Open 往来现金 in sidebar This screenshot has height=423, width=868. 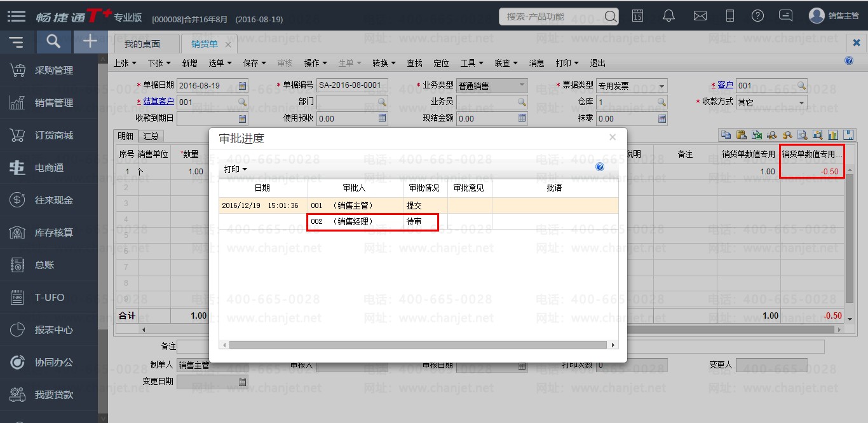49,200
